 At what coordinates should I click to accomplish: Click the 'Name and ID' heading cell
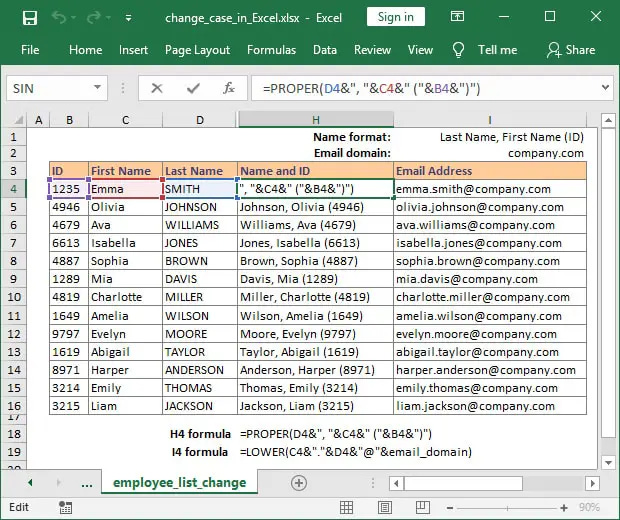pos(316,171)
